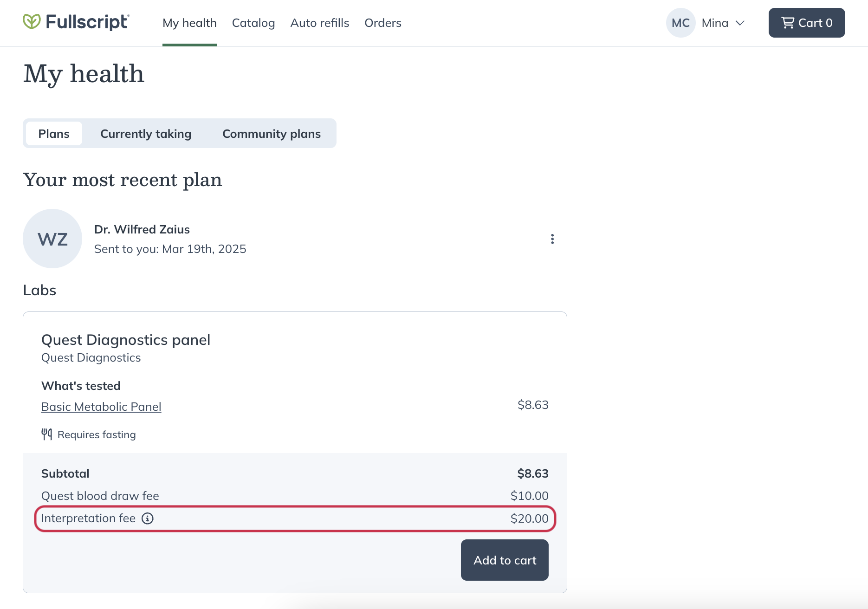The image size is (868, 609).
Task: Open the cart icon in the header
Action: point(788,22)
